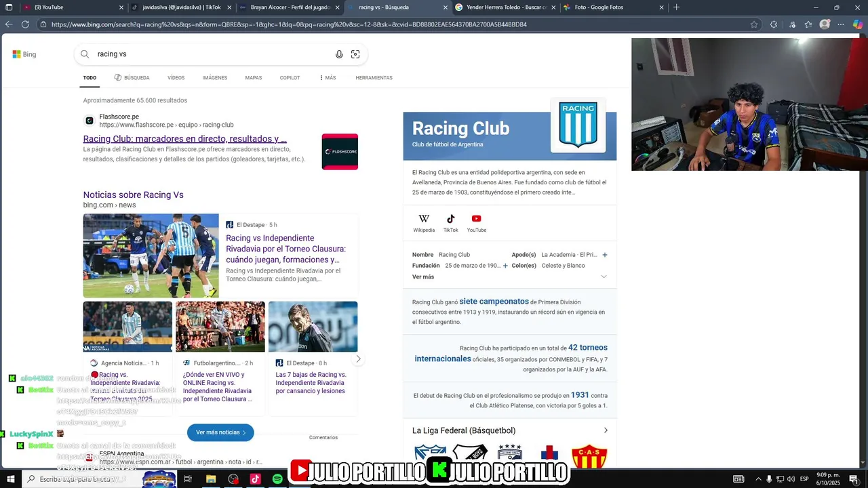The width and height of the screenshot is (868, 488).
Task: Open Windows Start menu
Action: 11,479
